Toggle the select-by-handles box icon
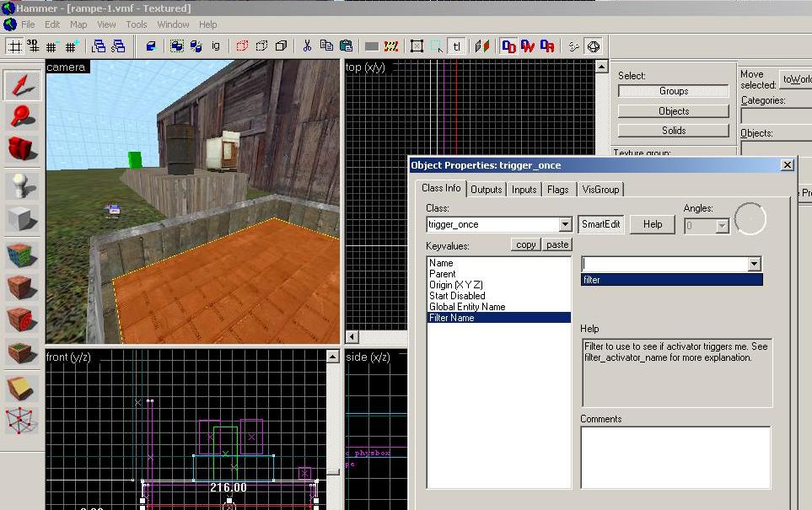Viewport: 812px width, 510px height. coord(417,46)
